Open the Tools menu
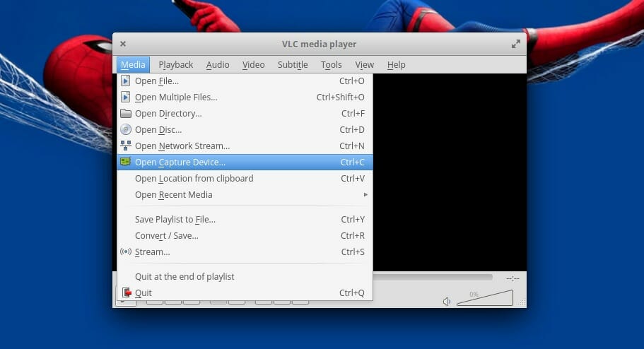This screenshot has height=349, width=644. [x=332, y=64]
